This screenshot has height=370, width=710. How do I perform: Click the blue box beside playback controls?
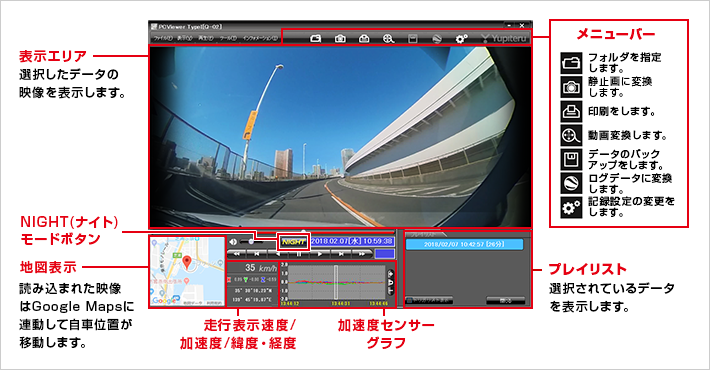(384, 254)
